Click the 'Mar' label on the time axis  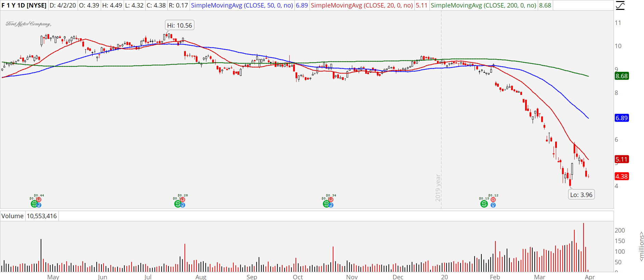pos(540,277)
